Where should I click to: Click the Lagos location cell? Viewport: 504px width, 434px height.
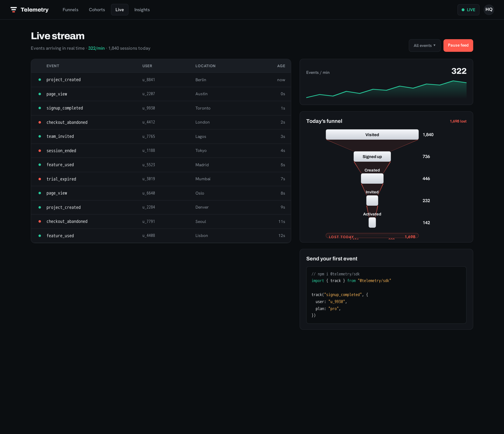(201, 136)
